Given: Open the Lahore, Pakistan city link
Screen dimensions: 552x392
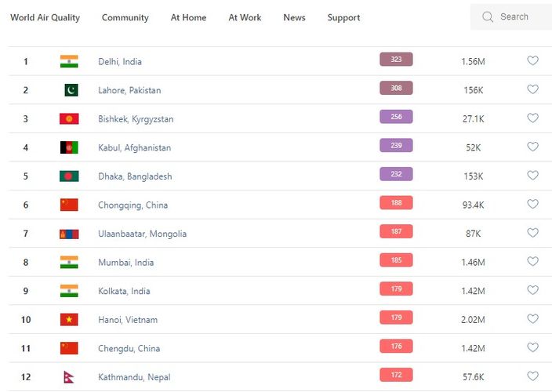Looking at the screenshot, I should coord(129,90).
